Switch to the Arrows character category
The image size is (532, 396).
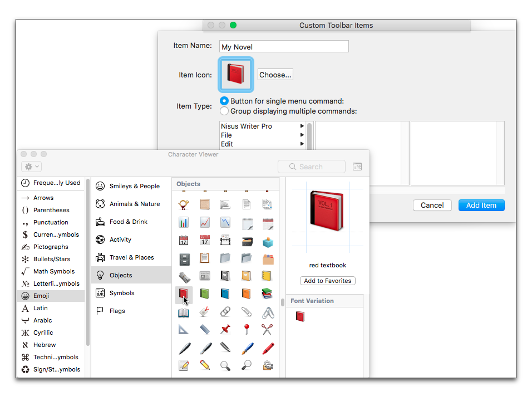pos(43,198)
